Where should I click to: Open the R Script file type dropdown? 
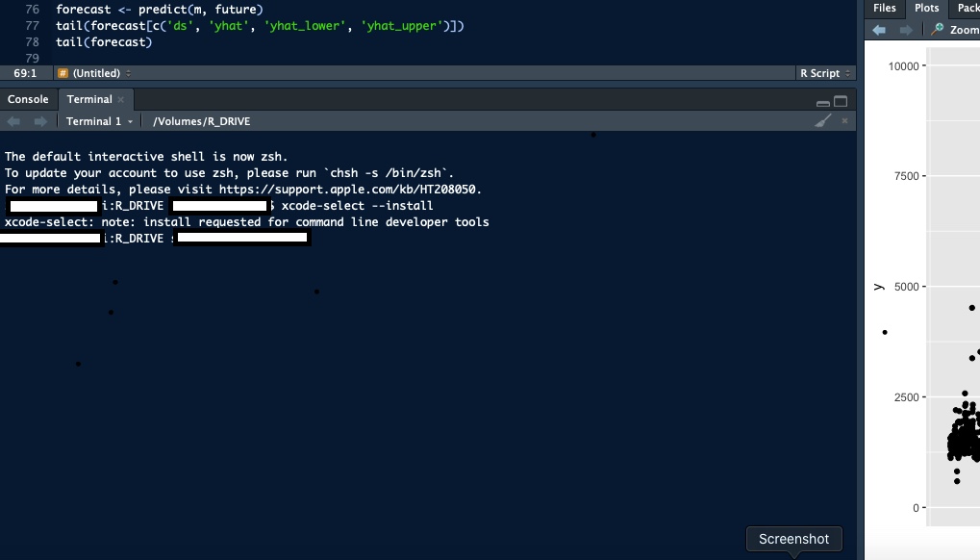point(825,73)
